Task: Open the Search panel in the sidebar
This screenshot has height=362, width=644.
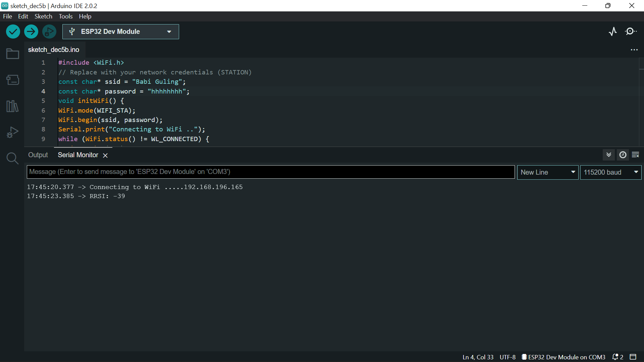Action: [12, 158]
